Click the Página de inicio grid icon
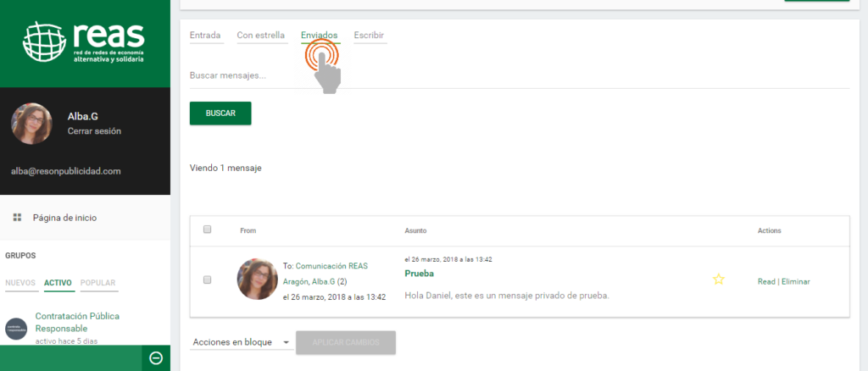 coord(17,218)
